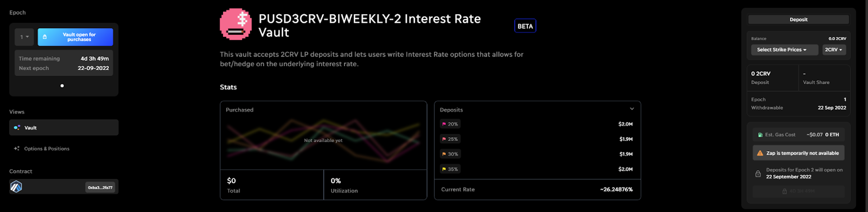Click the pink flag icon beside 20%
Screen dimensions: 868x212
[x=444, y=124]
